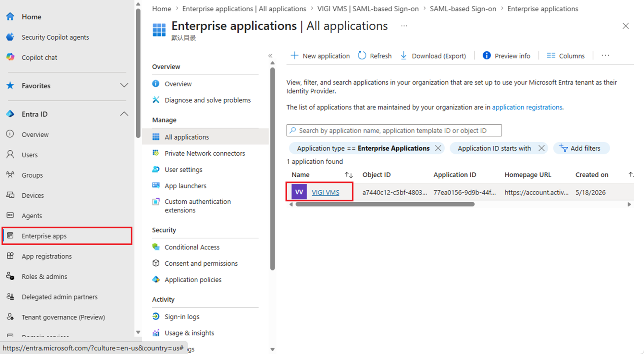Open ellipsis menu beside page title

point(404,26)
